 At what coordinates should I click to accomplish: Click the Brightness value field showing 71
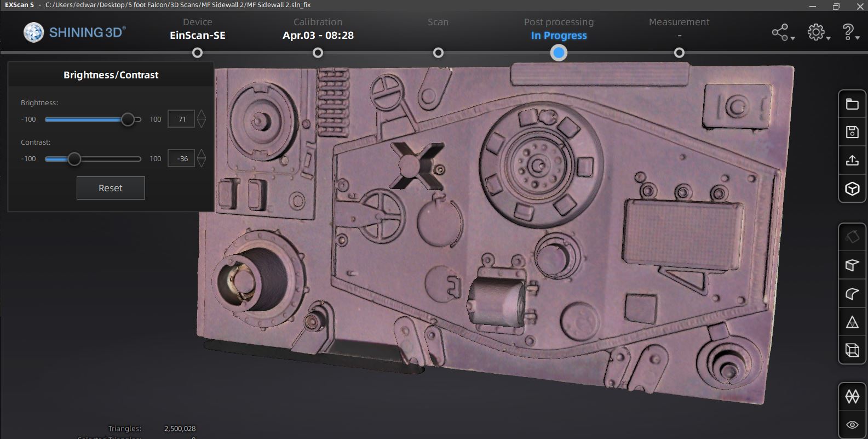[181, 119]
